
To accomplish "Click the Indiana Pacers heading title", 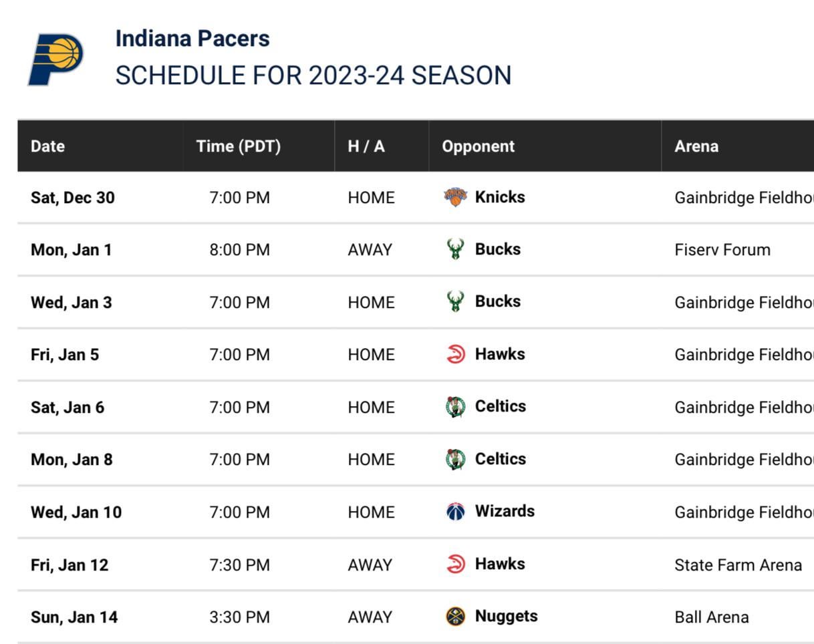I will [x=192, y=39].
